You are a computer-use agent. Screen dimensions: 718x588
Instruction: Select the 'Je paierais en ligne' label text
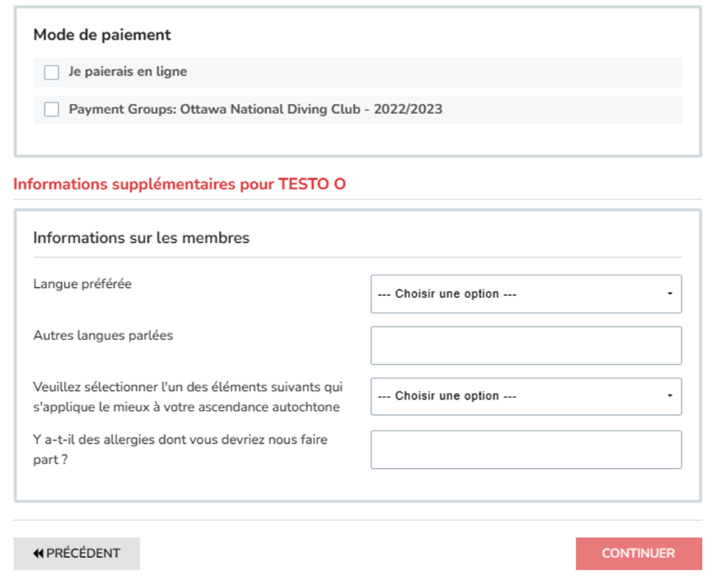(x=127, y=72)
